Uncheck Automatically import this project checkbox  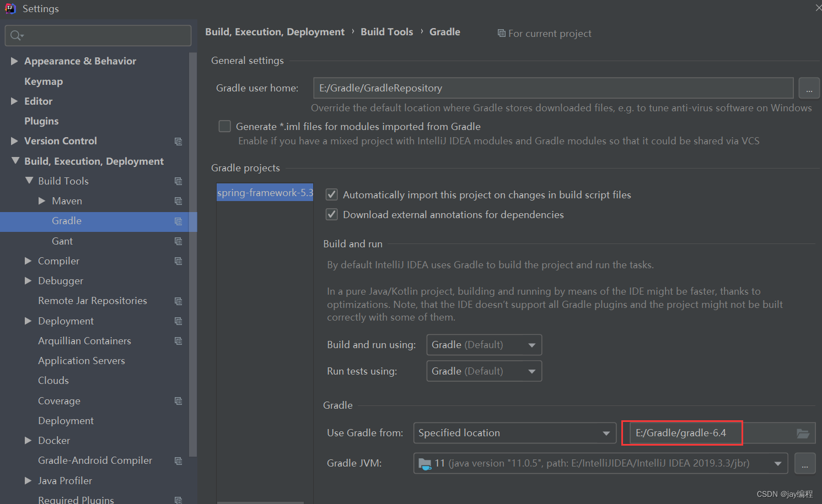click(x=331, y=194)
